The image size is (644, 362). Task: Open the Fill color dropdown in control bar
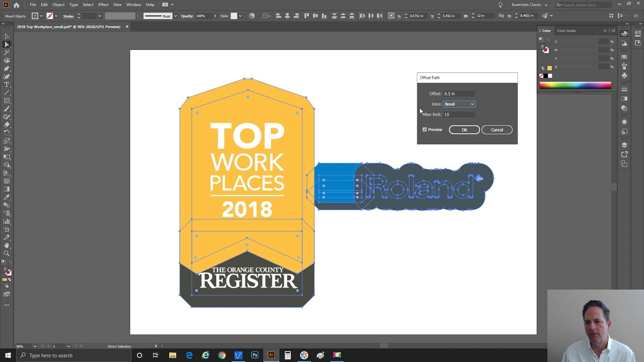[42, 16]
